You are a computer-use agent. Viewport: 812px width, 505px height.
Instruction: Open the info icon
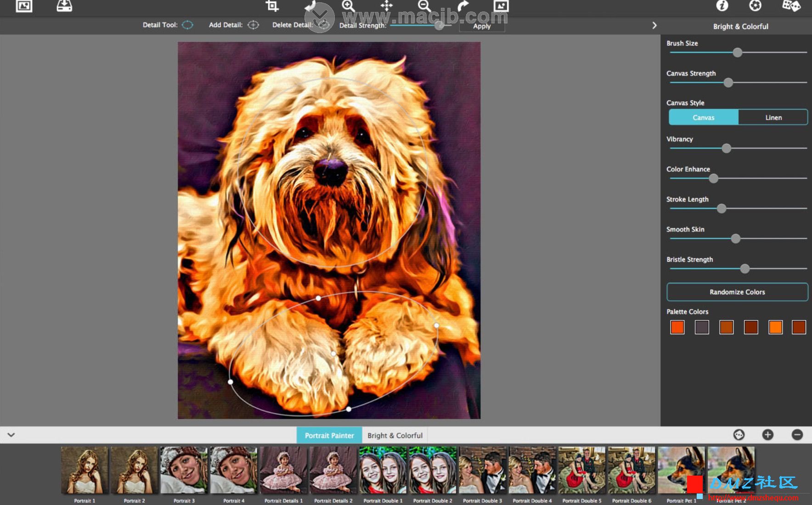point(722,6)
